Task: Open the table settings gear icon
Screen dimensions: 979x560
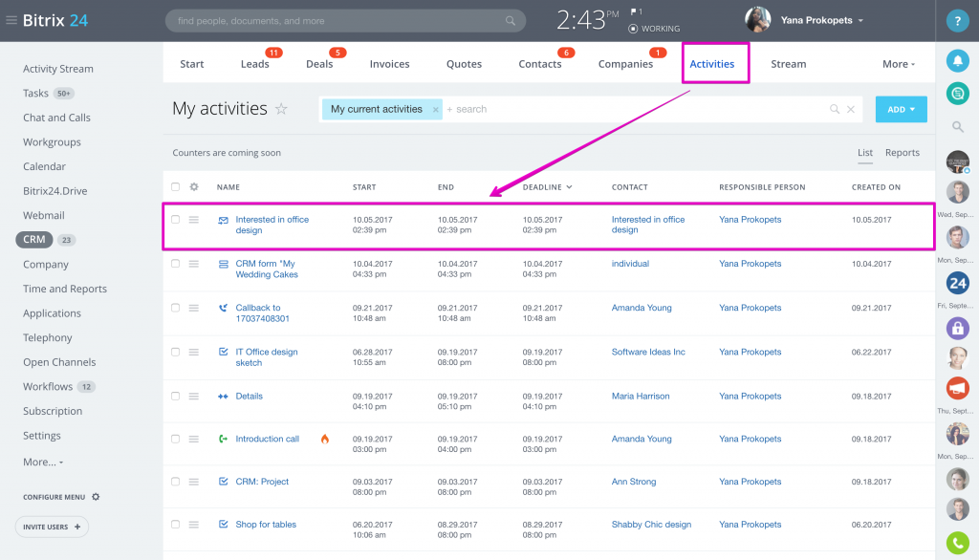Action: click(194, 186)
